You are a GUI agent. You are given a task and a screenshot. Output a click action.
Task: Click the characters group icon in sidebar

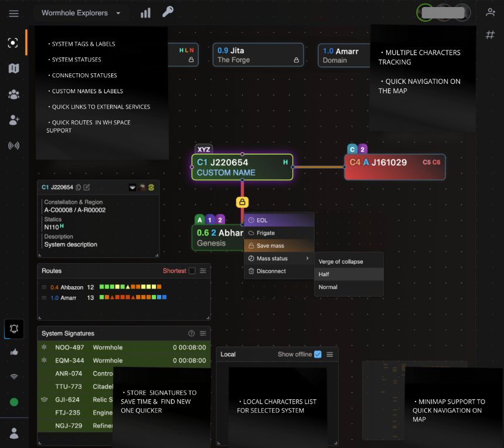click(13, 94)
